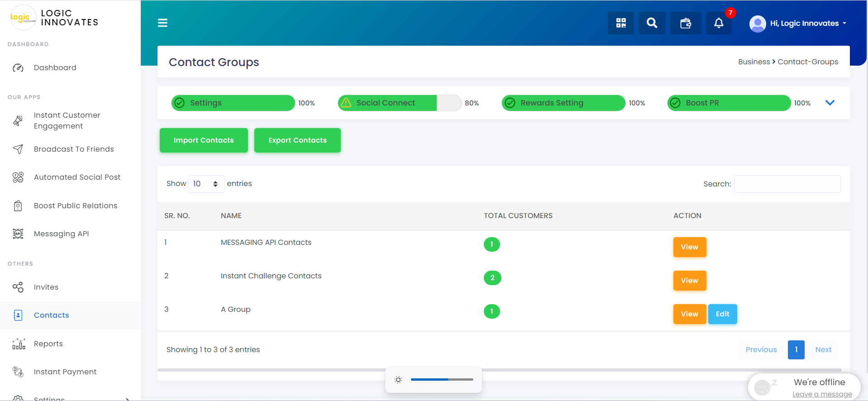The image size is (868, 401).
Task: Click the Leave a message link
Action: (822, 394)
